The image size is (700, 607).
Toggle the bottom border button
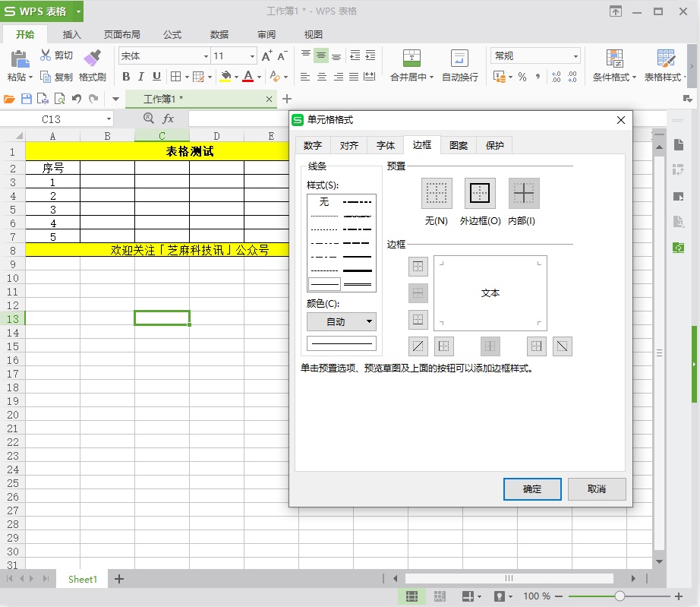point(418,319)
